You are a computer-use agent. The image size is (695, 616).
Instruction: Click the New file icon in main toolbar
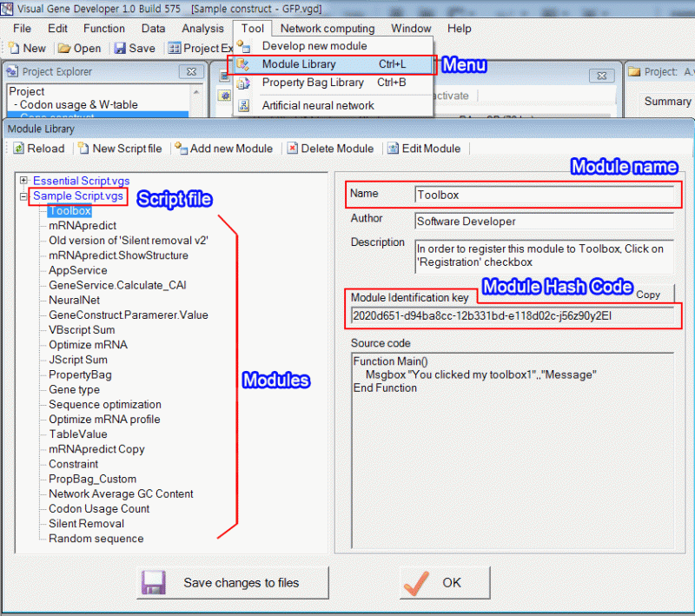(14, 48)
